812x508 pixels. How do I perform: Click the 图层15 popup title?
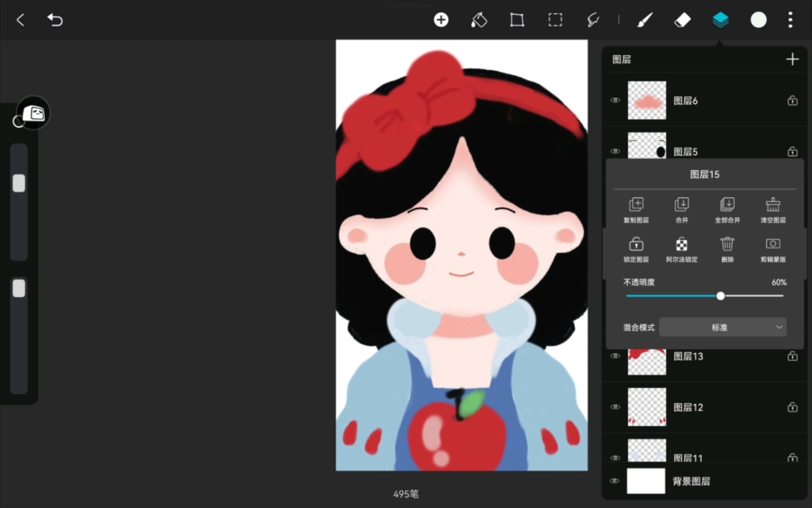(704, 175)
